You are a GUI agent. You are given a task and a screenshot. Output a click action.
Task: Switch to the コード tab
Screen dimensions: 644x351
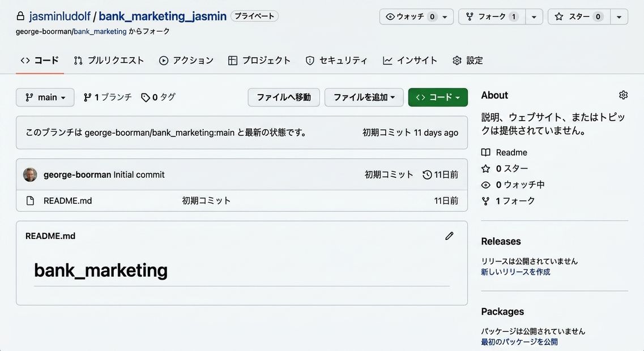click(40, 61)
